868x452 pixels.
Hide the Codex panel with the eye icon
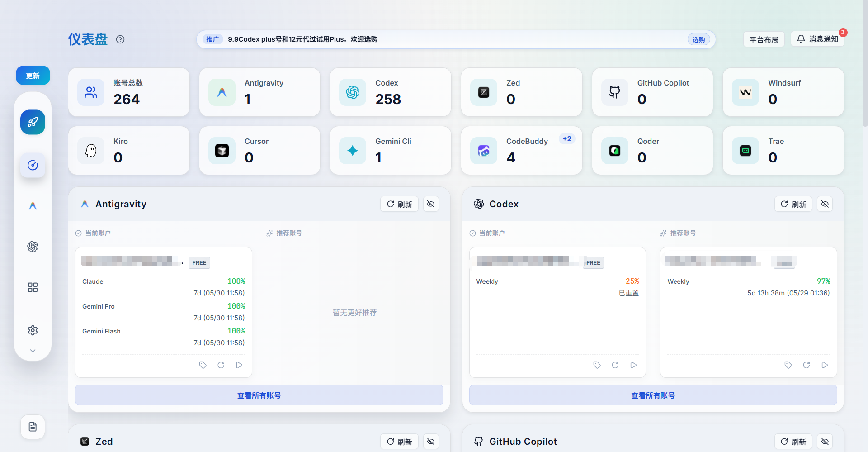click(825, 204)
